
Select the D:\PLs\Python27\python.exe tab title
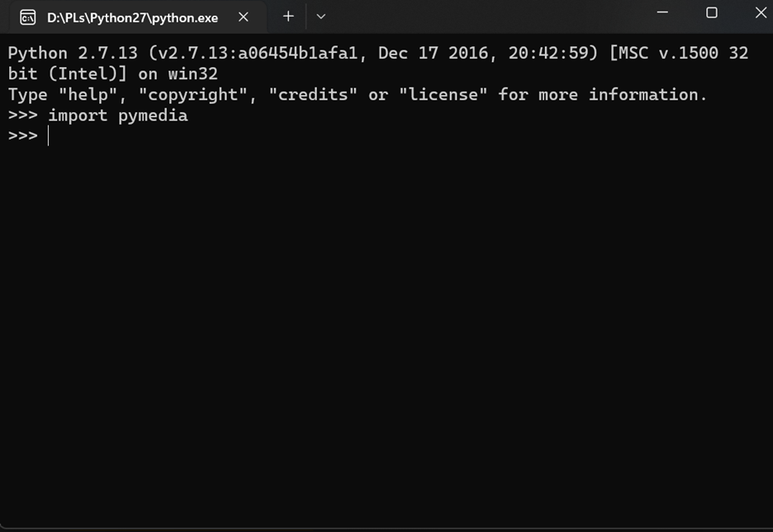[132, 17]
